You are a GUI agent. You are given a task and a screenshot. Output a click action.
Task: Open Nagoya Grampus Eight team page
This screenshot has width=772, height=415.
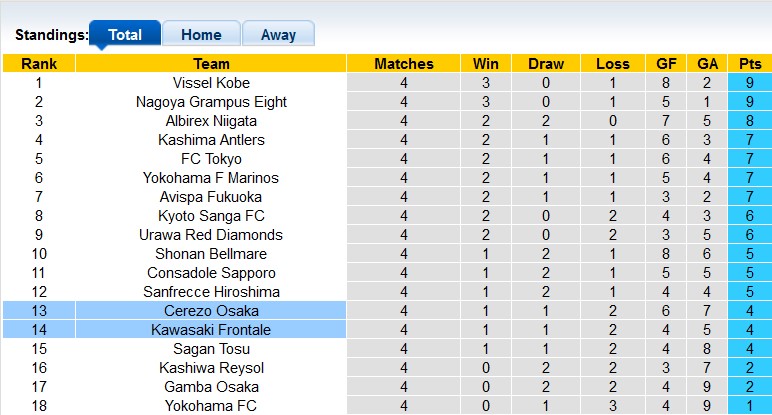point(211,102)
